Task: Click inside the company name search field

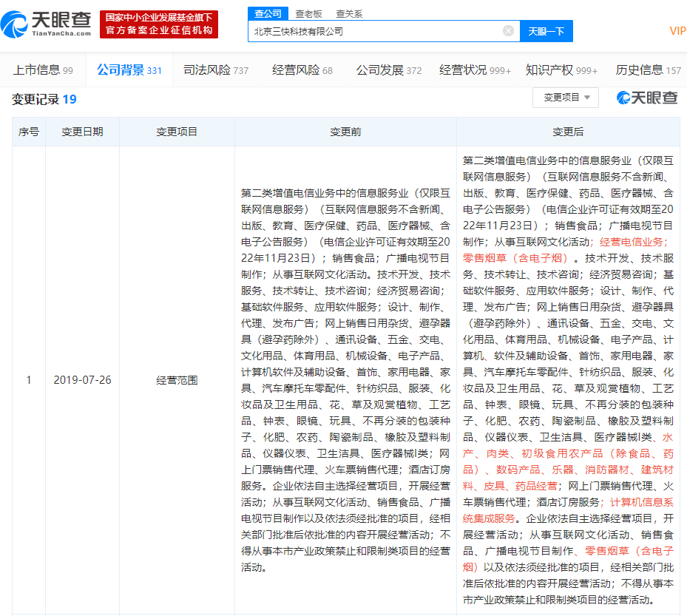Action: [370, 30]
